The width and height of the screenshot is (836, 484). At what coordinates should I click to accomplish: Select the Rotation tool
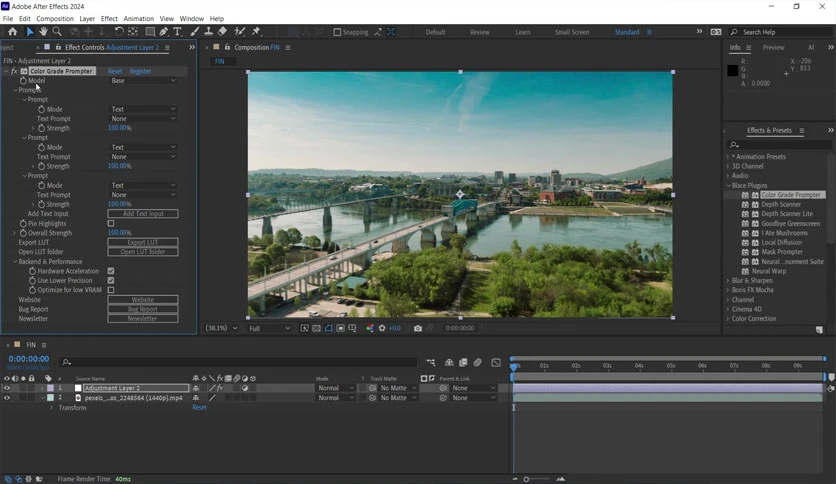click(119, 32)
